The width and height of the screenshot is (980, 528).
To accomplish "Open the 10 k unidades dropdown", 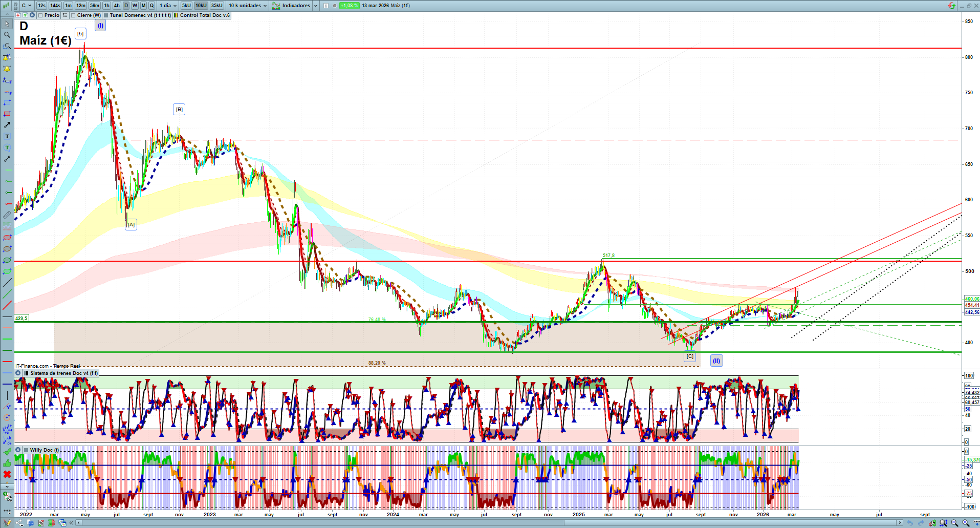I will pos(248,6).
